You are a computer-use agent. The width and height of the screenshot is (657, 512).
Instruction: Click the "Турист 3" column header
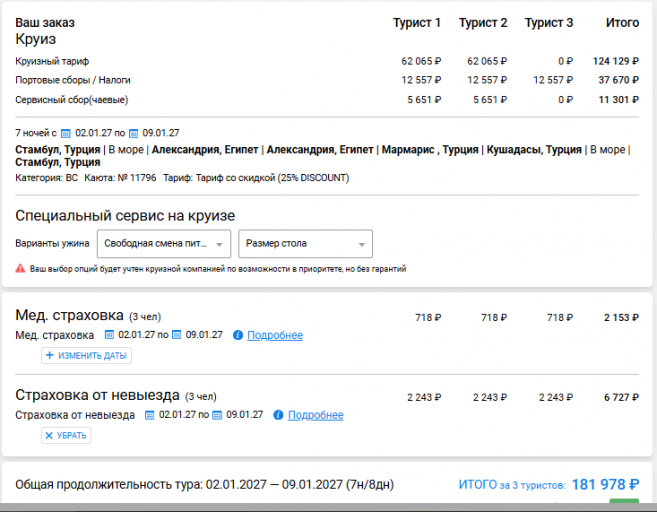point(549,23)
